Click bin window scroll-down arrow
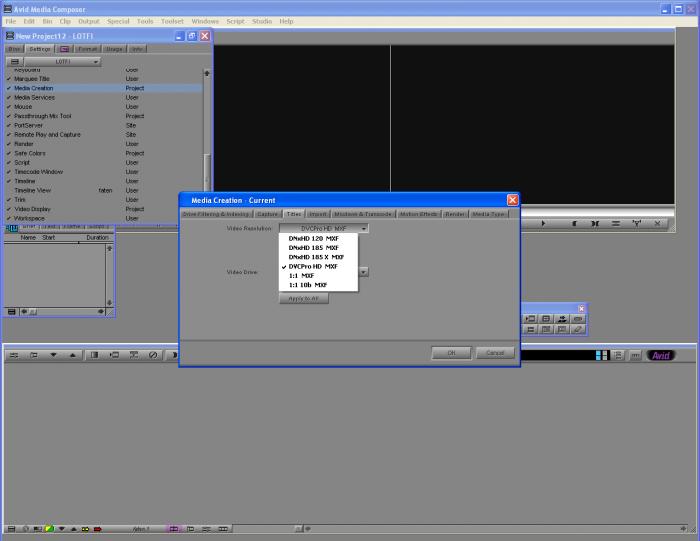The image size is (700, 541). tap(109, 303)
